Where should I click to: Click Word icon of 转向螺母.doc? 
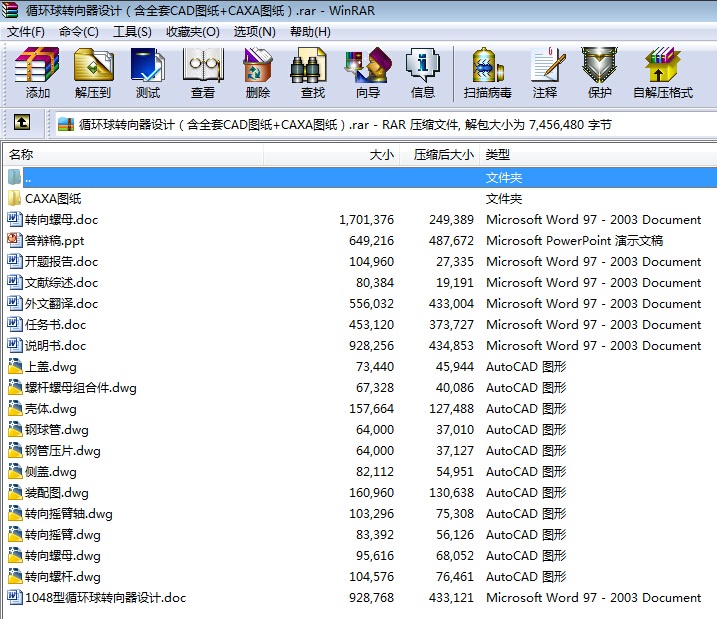click(x=15, y=219)
